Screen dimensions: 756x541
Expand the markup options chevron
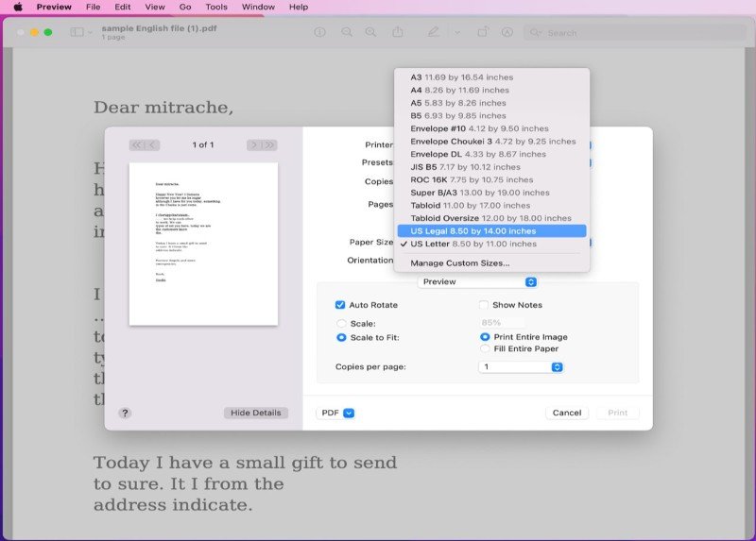(x=457, y=33)
